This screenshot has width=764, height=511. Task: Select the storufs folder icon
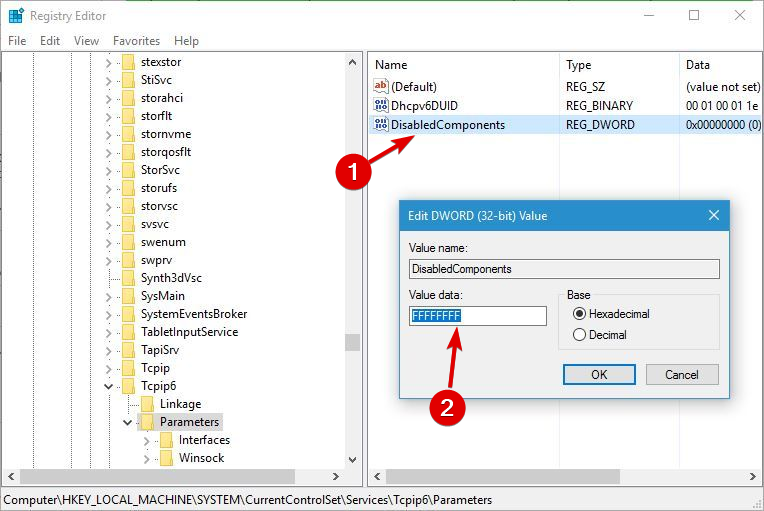[x=128, y=189]
